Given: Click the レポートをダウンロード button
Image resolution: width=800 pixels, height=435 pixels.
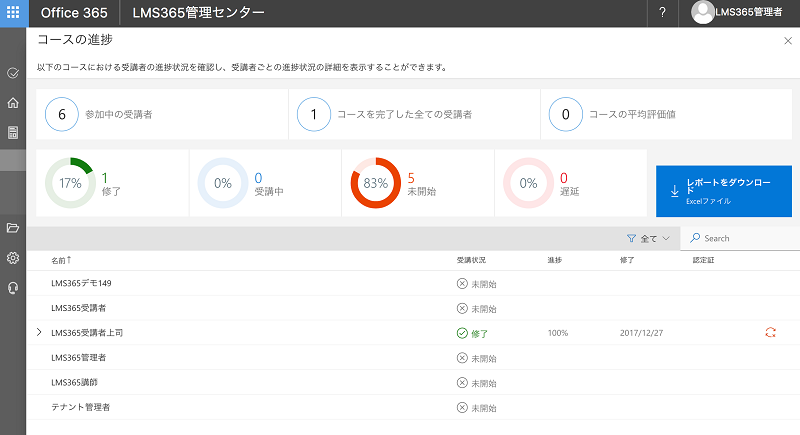Looking at the screenshot, I should [723, 191].
